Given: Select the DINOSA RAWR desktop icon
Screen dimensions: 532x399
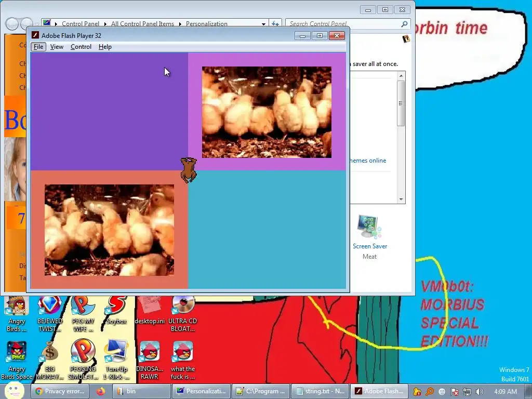Looking at the screenshot, I should [x=150, y=361].
